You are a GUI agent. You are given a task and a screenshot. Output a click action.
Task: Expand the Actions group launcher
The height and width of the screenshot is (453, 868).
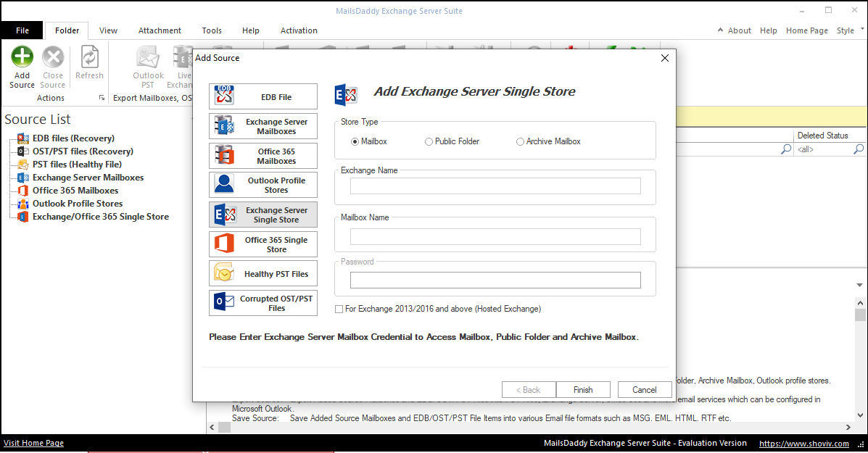(x=102, y=98)
